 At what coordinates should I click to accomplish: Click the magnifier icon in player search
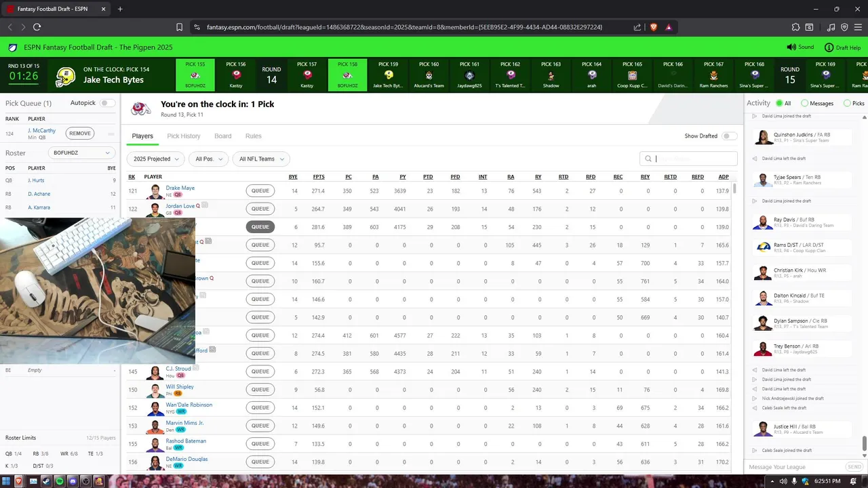[648, 159]
